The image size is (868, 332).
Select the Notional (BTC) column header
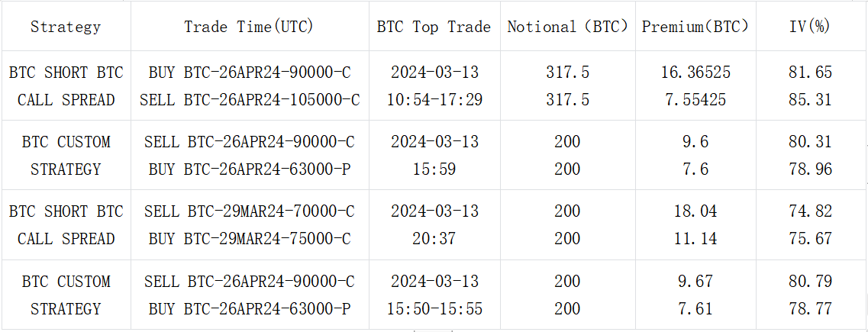[x=567, y=27]
